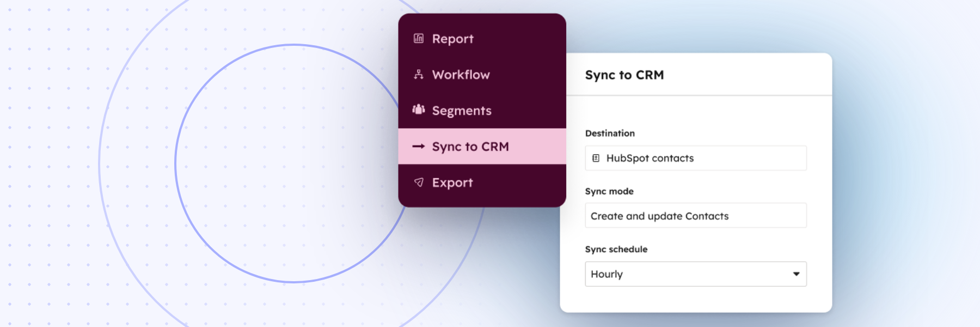Click the Sync to CRM arrow icon
Viewport: 980px width, 327px height.
point(419,146)
